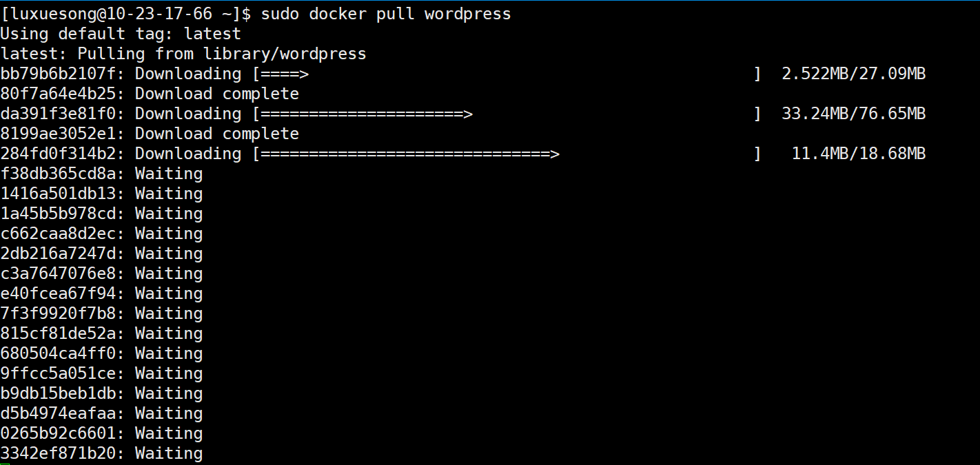The height and width of the screenshot is (465, 980).
Task: Click 'Waiting' status of layer 1416a501db13
Action: [x=169, y=194]
